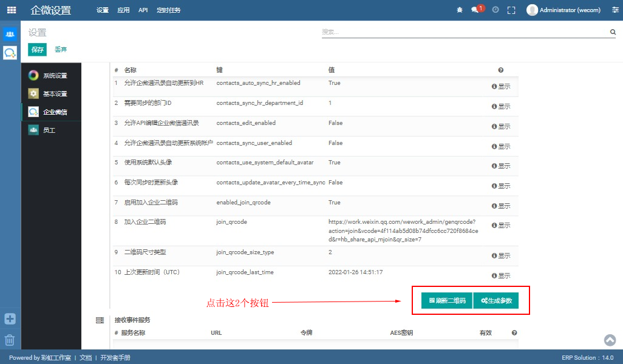Click the 令牌 column header
Screen dimensions: 623x364
click(306, 332)
